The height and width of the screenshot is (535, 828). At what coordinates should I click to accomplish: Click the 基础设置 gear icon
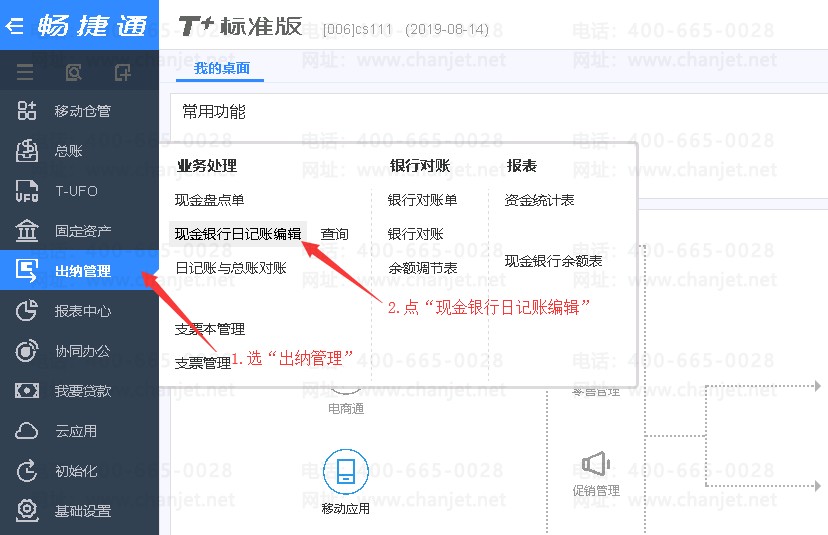(26, 511)
